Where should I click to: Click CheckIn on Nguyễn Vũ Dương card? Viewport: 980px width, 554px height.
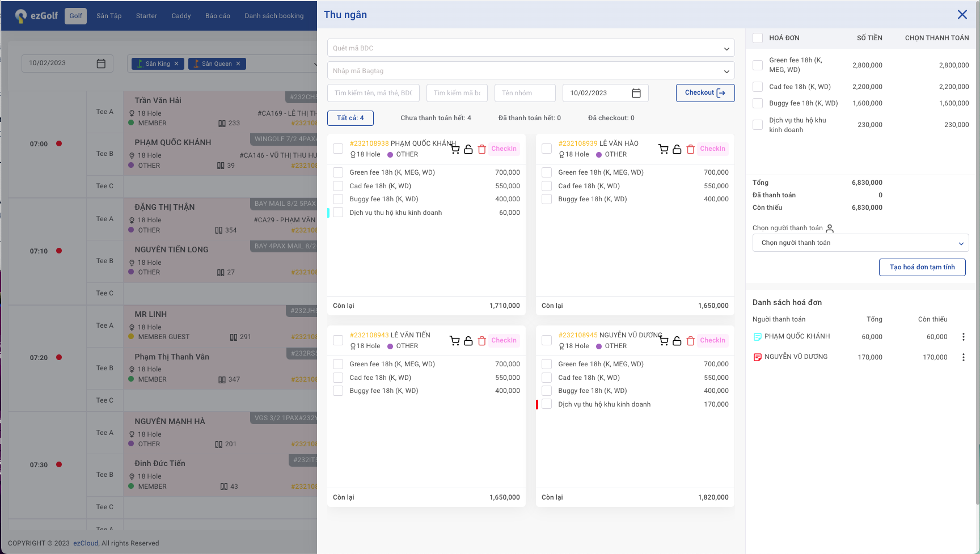coord(713,340)
